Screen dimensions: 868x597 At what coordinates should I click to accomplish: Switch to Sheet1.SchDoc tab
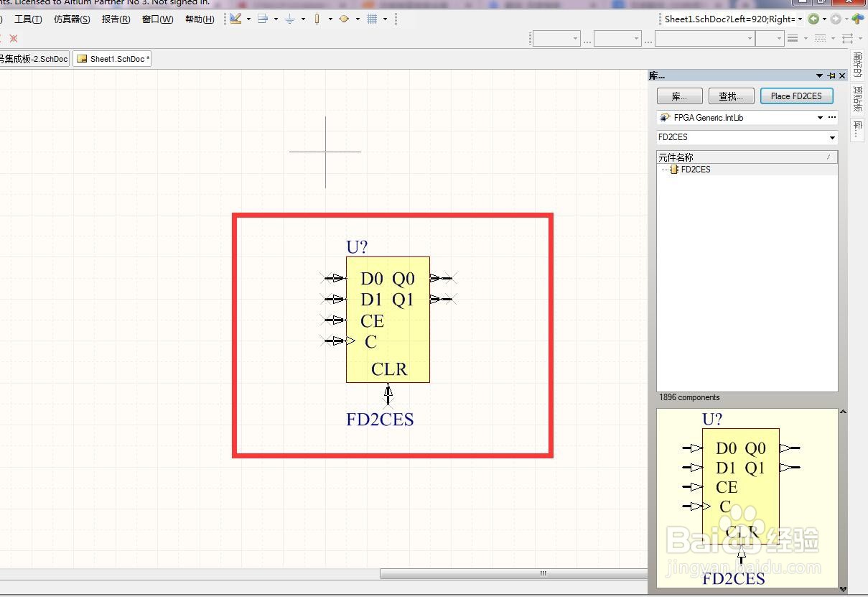(113, 59)
